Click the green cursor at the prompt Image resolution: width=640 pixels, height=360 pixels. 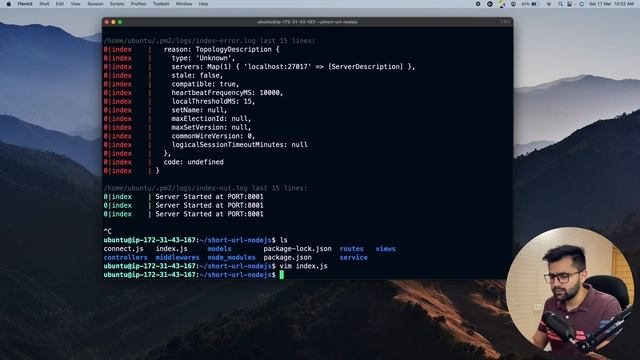282,275
